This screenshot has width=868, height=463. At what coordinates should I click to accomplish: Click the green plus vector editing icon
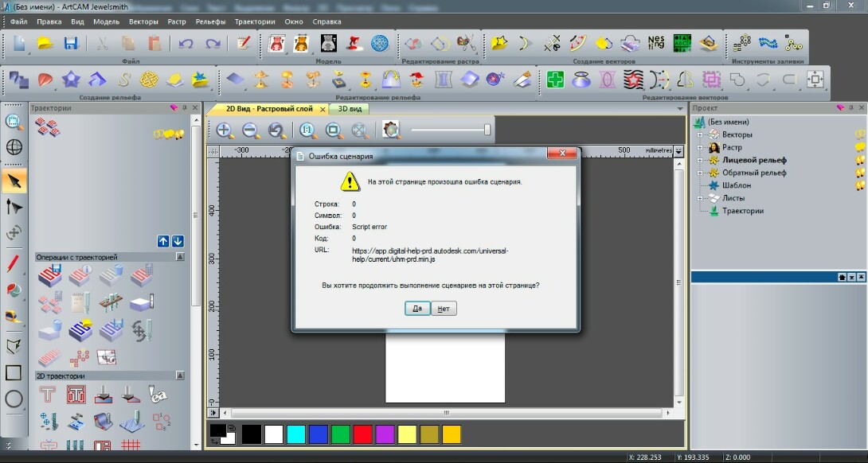[x=555, y=80]
